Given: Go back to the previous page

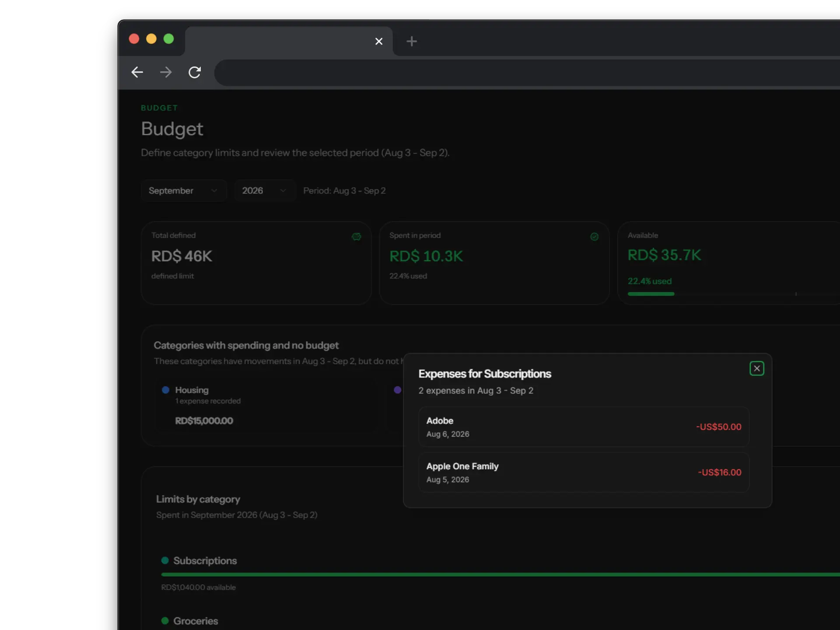Looking at the screenshot, I should [x=137, y=72].
